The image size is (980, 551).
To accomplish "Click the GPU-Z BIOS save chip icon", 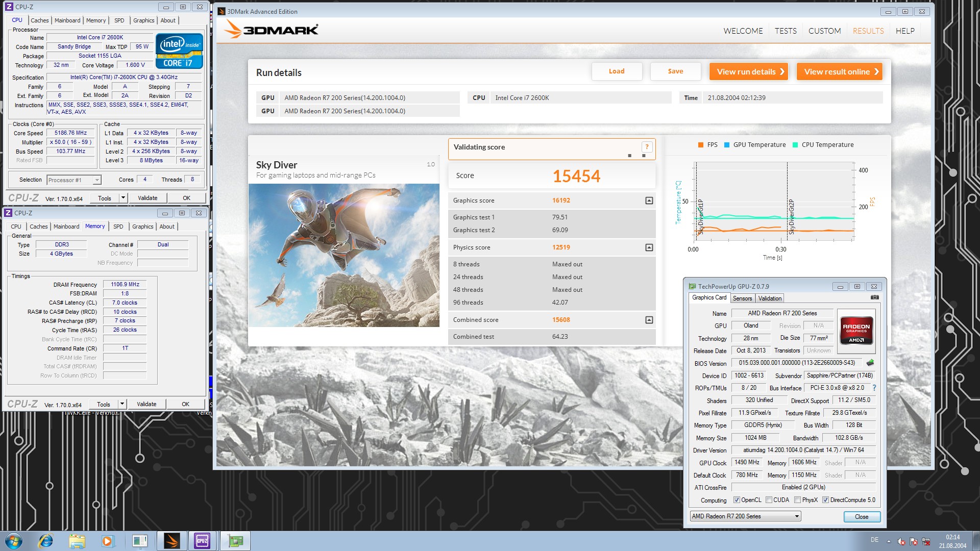I will 870,363.
